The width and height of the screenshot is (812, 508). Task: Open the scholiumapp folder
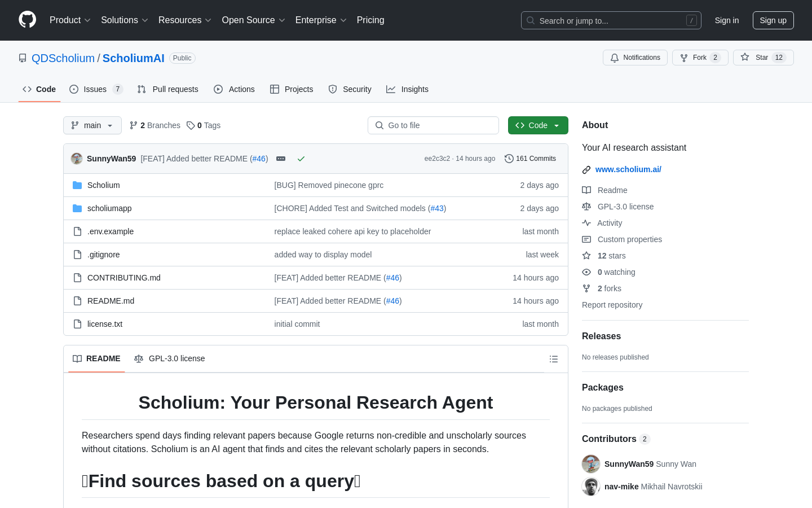[x=109, y=208]
